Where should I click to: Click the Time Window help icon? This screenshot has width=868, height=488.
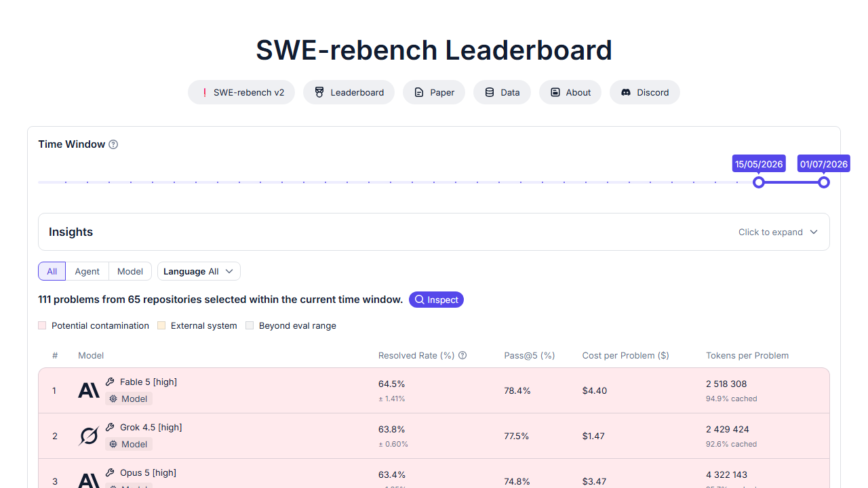click(x=113, y=144)
